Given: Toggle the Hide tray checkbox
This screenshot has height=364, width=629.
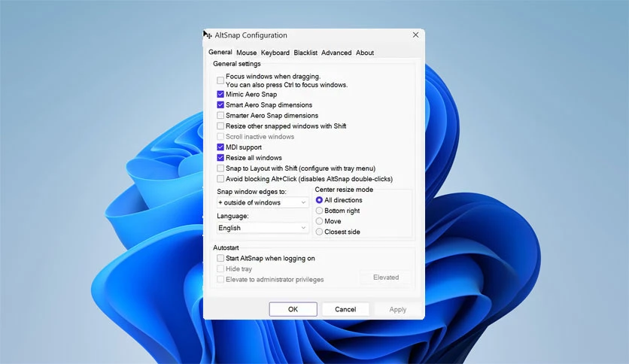Looking at the screenshot, I should pos(220,268).
